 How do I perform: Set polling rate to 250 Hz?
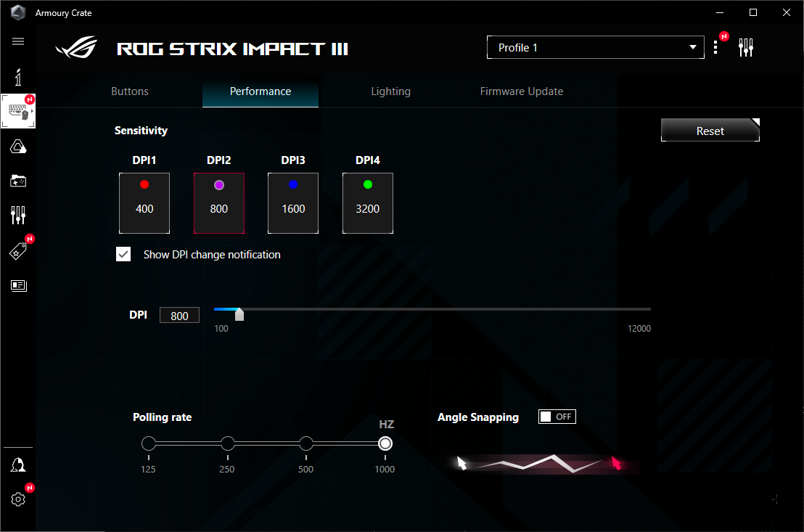pyautogui.click(x=228, y=443)
